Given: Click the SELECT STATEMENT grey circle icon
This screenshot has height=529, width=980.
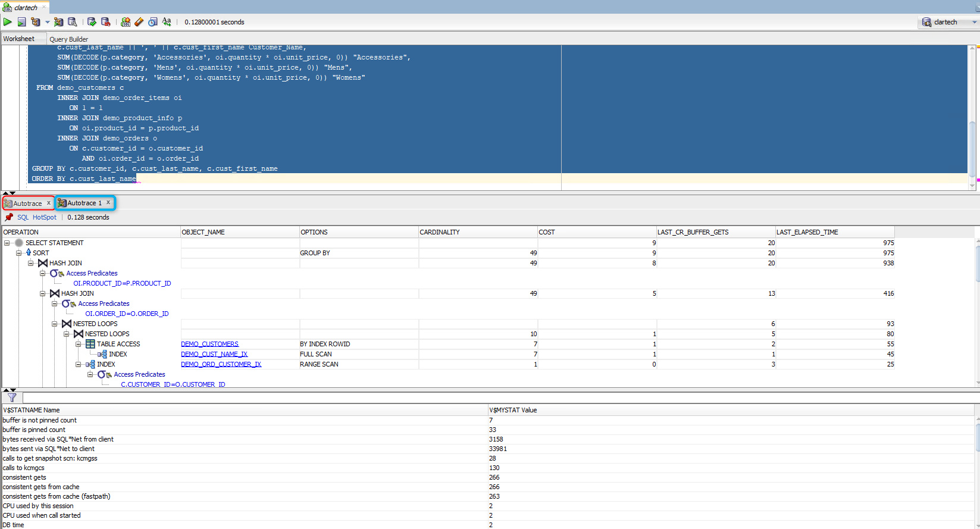Looking at the screenshot, I should pyautogui.click(x=19, y=243).
